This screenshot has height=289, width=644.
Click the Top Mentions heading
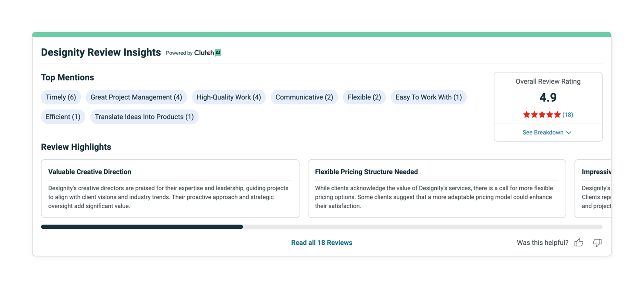(x=68, y=77)
